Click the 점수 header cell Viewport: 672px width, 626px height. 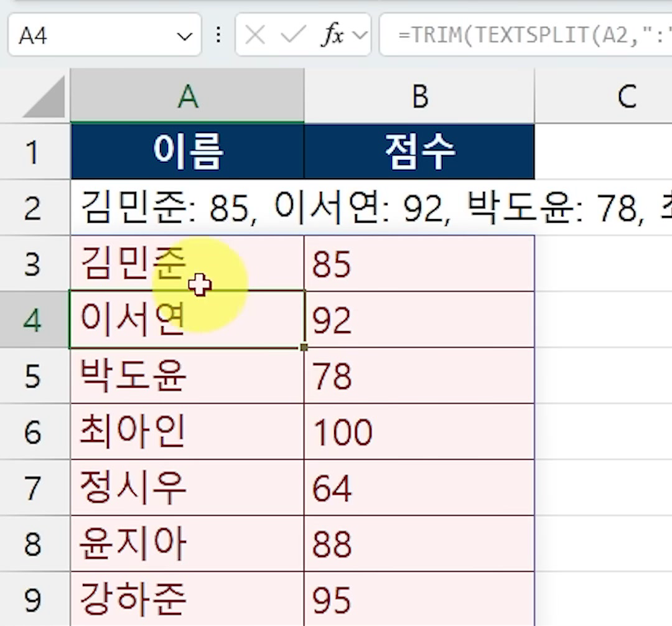419,152
